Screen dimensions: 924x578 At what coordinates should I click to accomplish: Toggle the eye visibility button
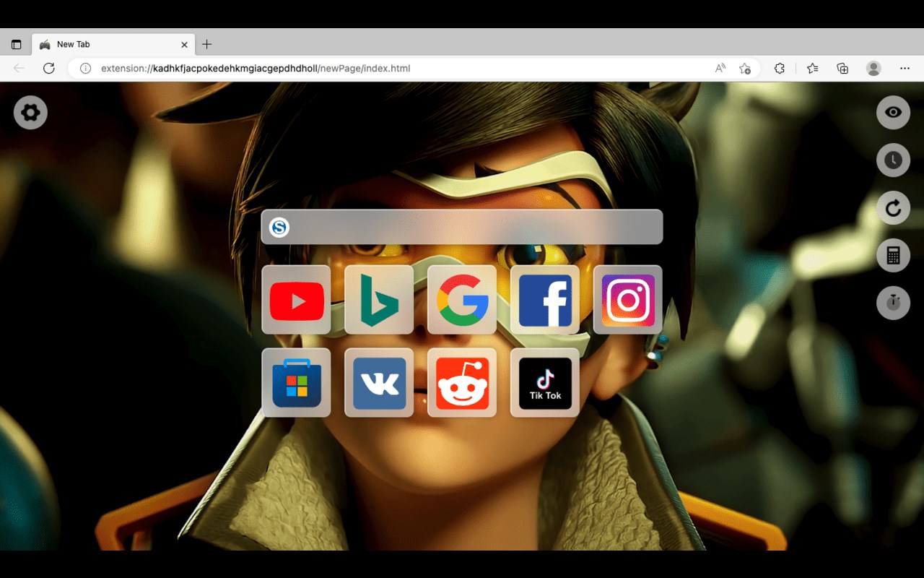point(893,113)
